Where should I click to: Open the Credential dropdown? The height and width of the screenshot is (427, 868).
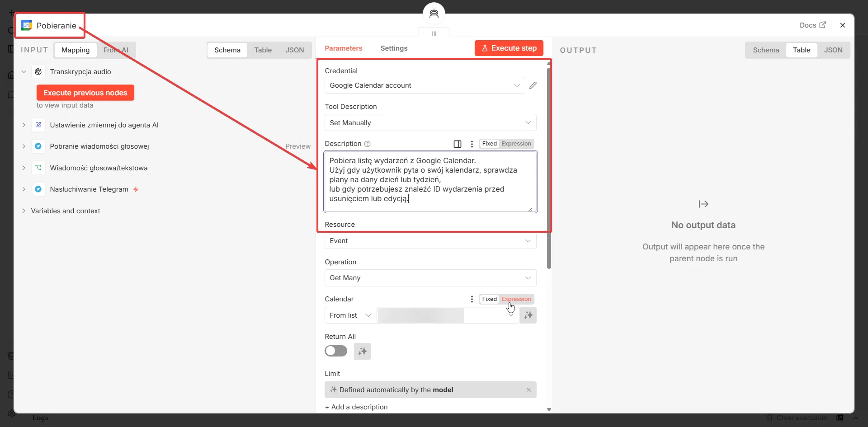[x=425, y=85]
